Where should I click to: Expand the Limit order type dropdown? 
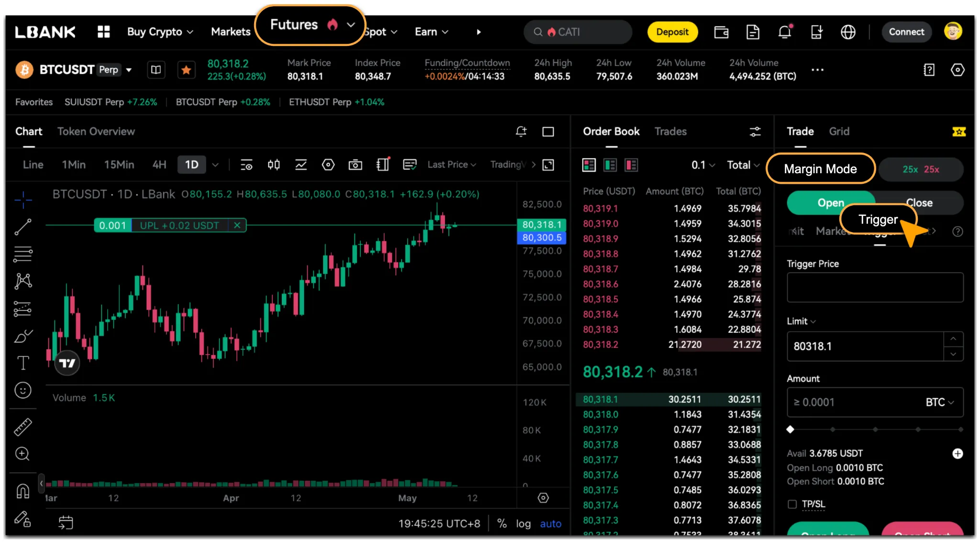802,321
